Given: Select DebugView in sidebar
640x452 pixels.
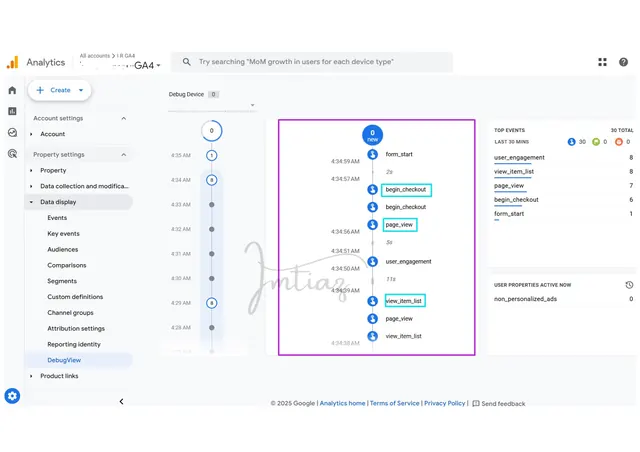Looking at the screenshot, I should pos(64,360).
